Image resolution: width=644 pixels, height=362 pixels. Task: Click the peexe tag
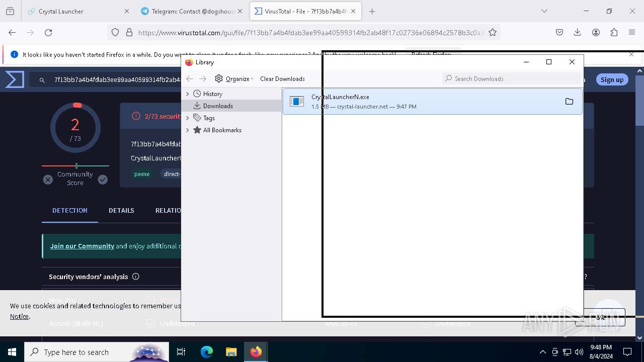pyautogui.click(x=142, y=174)
